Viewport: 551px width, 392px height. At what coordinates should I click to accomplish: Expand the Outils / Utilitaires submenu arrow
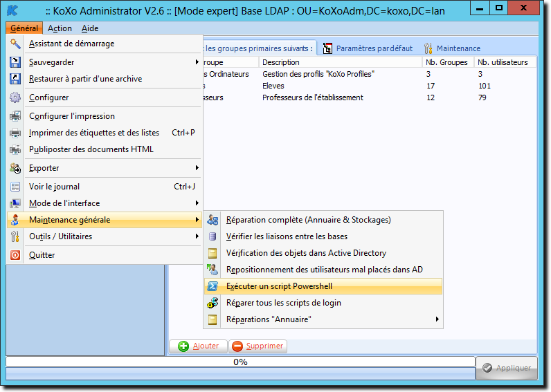pyautogui.click(x=197, y=236)
